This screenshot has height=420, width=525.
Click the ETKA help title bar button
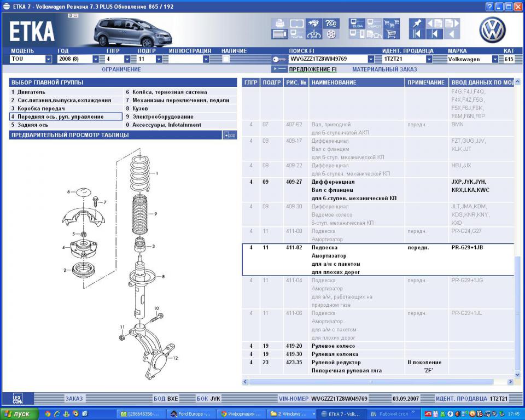coord(490,7)
